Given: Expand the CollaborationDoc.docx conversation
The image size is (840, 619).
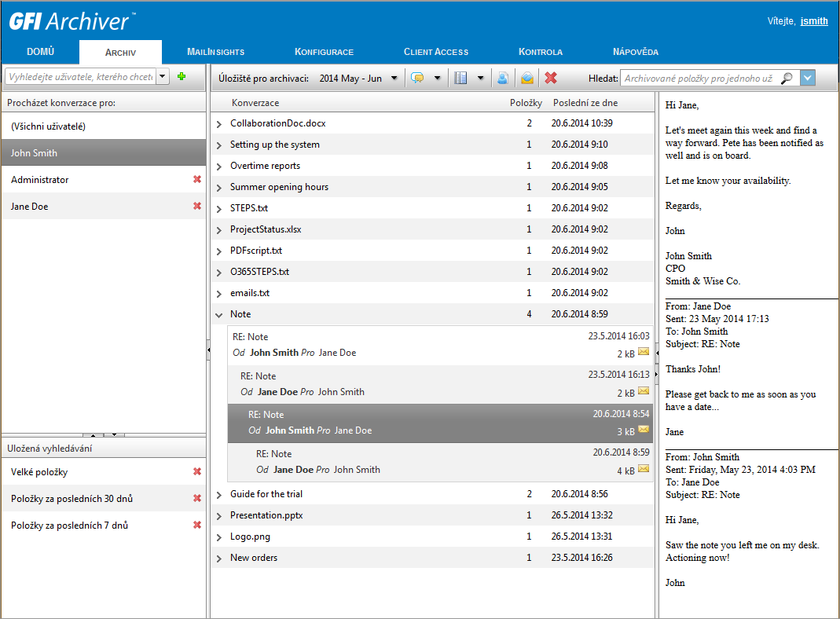Looking at the screenshot, I should click(219, 123).
